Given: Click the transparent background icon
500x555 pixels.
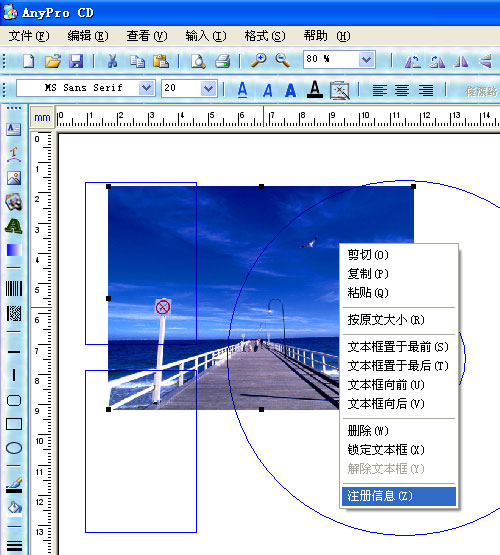Looking at the screenshot, I should (340, 90).
